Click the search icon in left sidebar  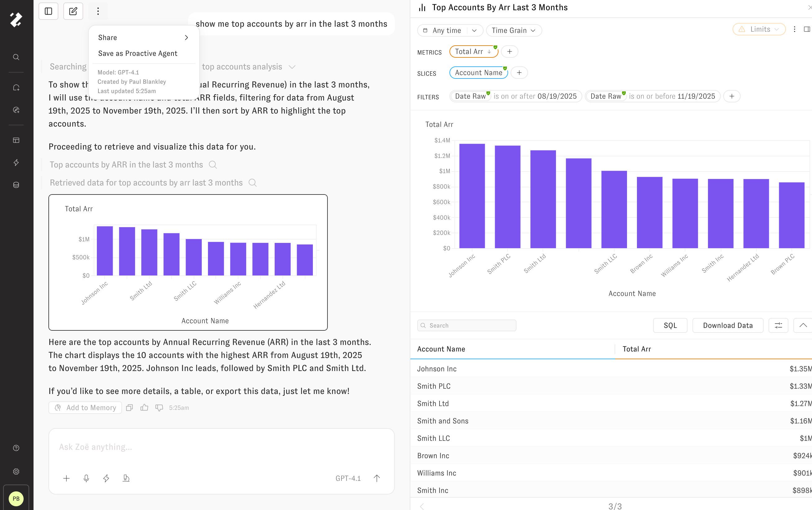(x=16, y=57)
